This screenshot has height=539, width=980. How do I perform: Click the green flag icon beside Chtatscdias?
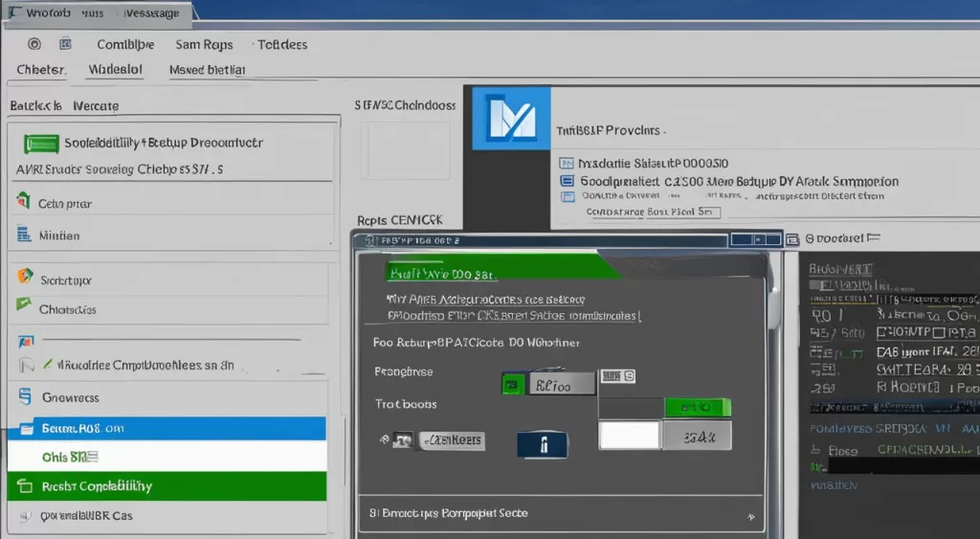click(x=24, y=303)
